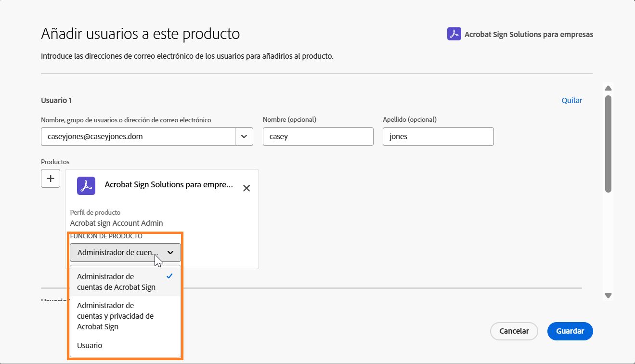Click the Quitar link to remove user
635x364 pixels.
(x=571, y=100)
